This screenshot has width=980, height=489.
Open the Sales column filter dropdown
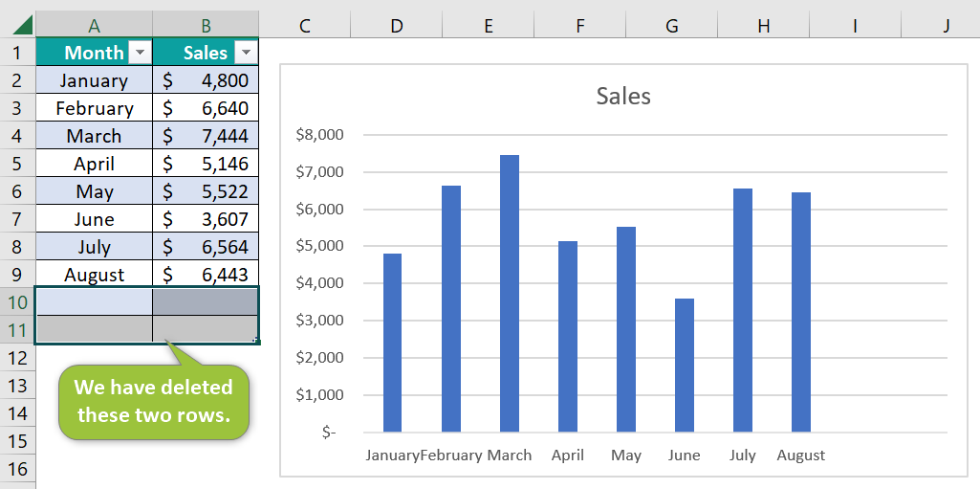coord(247,53)
